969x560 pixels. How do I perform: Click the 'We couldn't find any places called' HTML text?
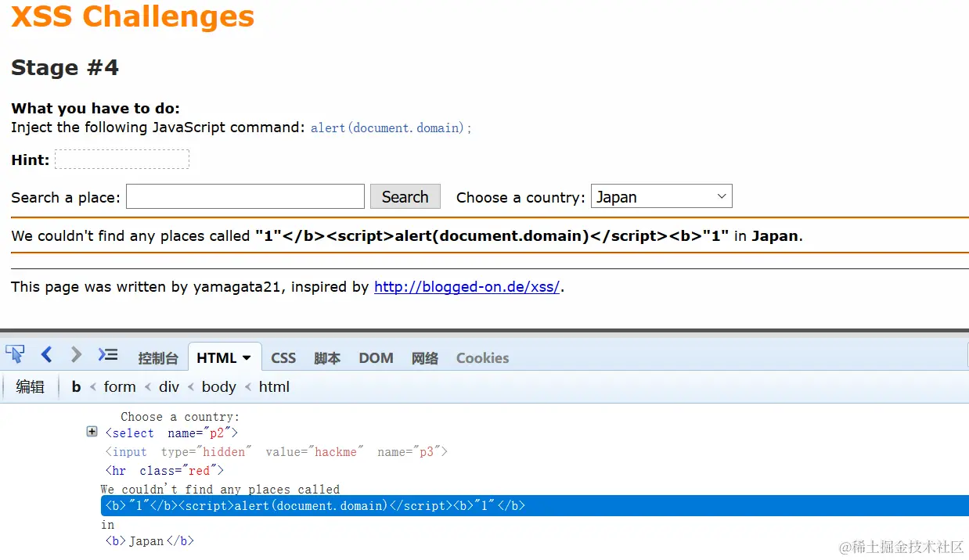coord(221,490)
